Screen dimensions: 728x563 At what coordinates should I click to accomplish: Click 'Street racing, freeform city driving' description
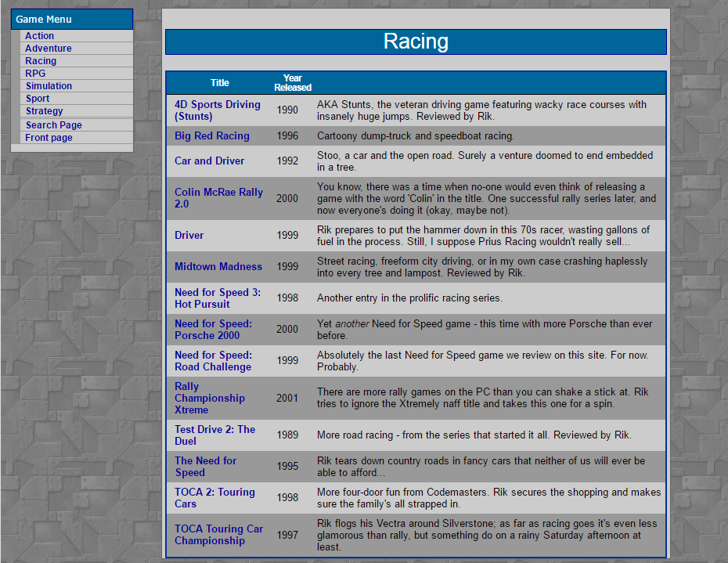pyautogui.click(x=482, y=267)
